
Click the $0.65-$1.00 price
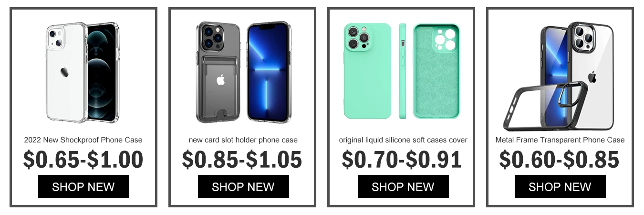pos(83,160)
